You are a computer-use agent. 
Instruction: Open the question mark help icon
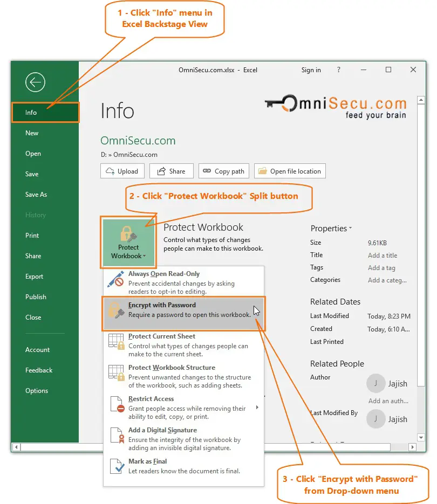click(x=338, y=70)
